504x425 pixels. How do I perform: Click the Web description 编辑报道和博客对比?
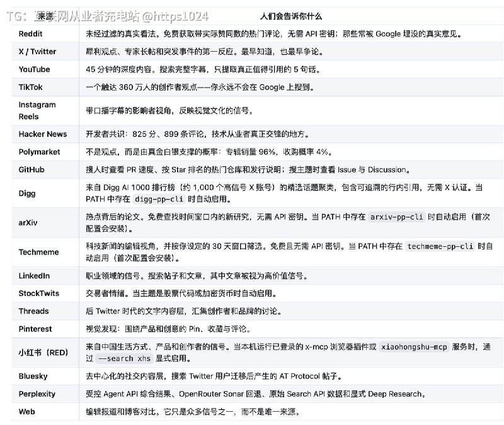(x=193, y=412)
